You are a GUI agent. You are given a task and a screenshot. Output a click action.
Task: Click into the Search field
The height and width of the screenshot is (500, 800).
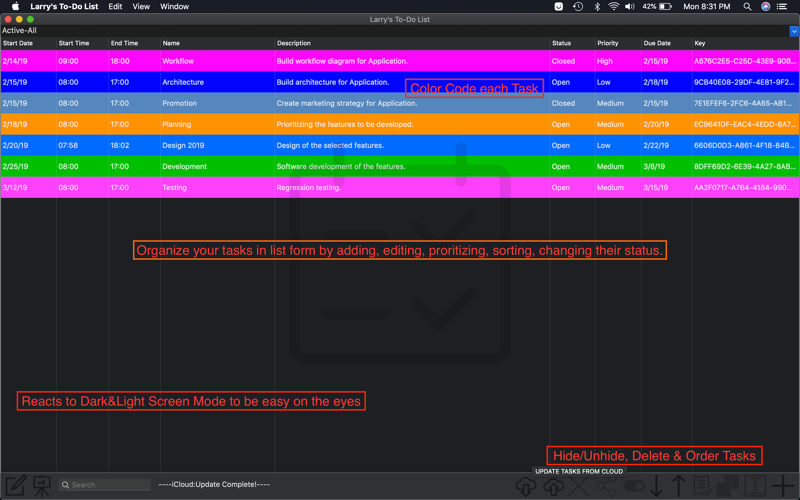[105, 485]
